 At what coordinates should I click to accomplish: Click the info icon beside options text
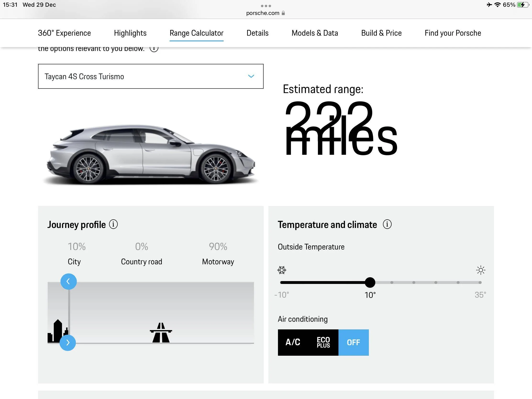click(154, 49)
